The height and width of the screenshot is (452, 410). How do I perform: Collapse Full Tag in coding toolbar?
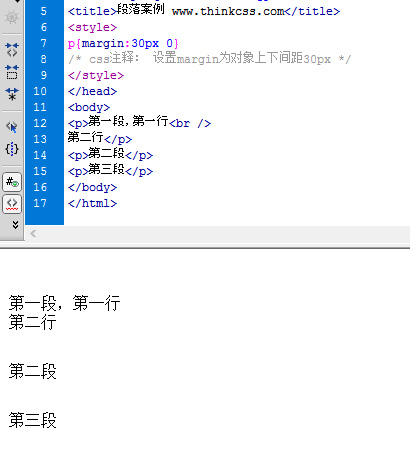12,49
